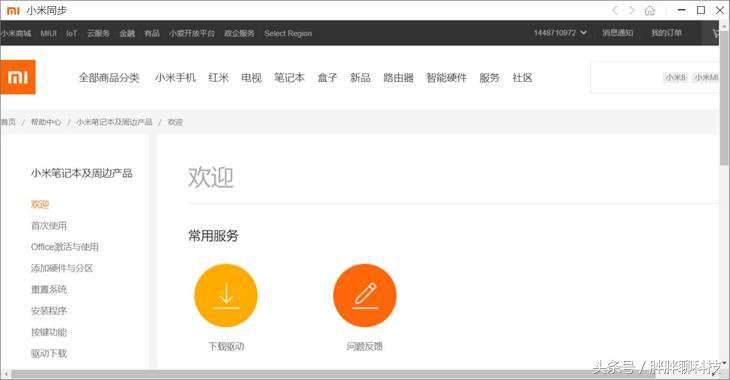730x380 pixels.
Task: Click the 问题反馈 pencil circle icon
Action: click(365, 295)
